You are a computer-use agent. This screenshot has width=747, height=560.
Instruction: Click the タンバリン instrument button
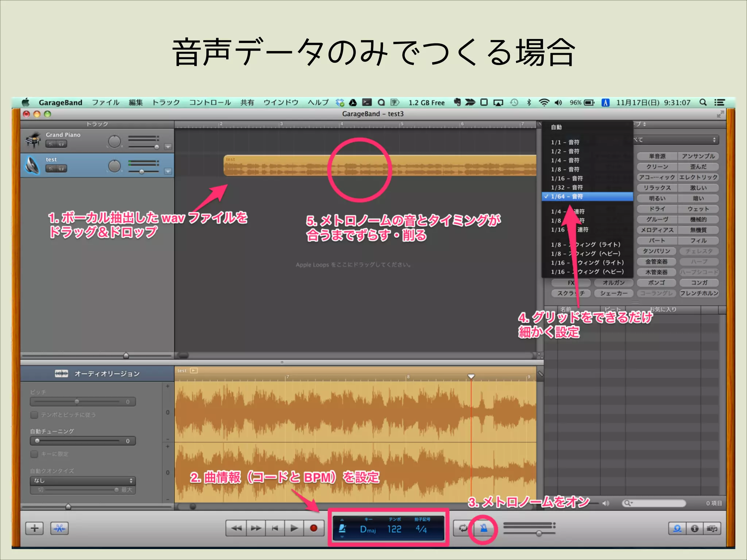[x=656, y=251]
